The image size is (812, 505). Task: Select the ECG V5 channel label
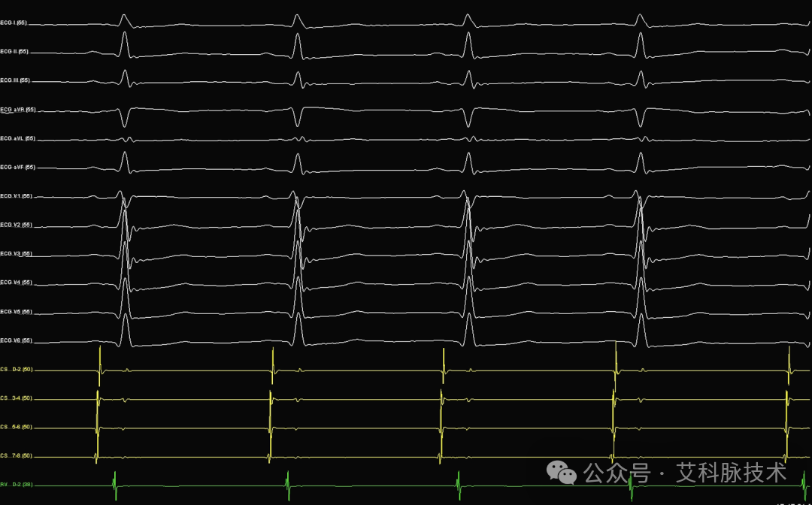coord(17,312)
